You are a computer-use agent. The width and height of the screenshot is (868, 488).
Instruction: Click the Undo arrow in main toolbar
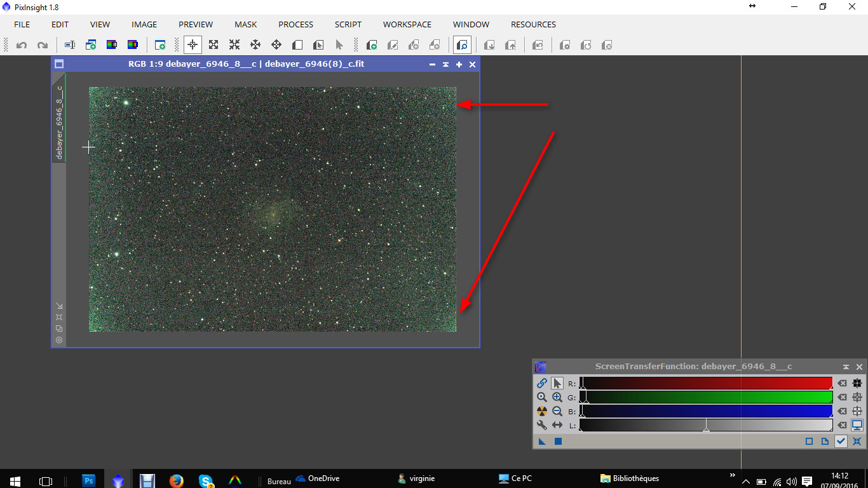pyautogui.click(x=22, y=45)
